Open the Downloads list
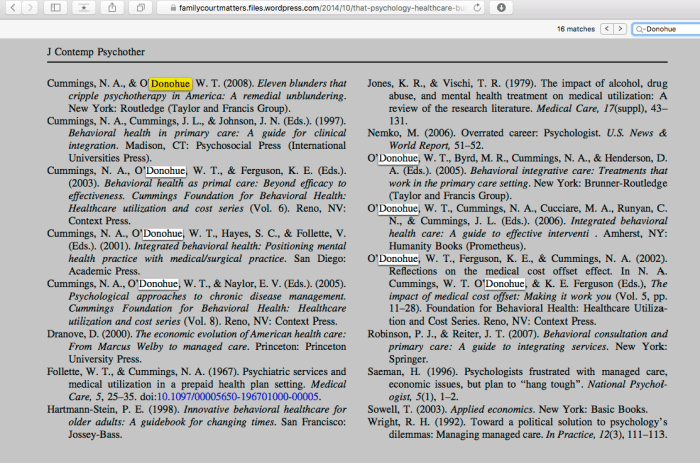 (x=500, y=7)
